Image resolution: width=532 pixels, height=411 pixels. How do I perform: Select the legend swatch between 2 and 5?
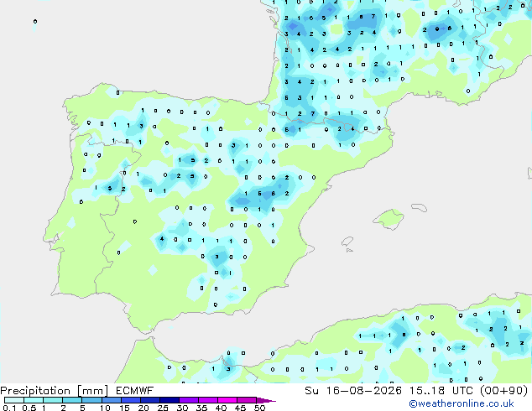(72, 400)
